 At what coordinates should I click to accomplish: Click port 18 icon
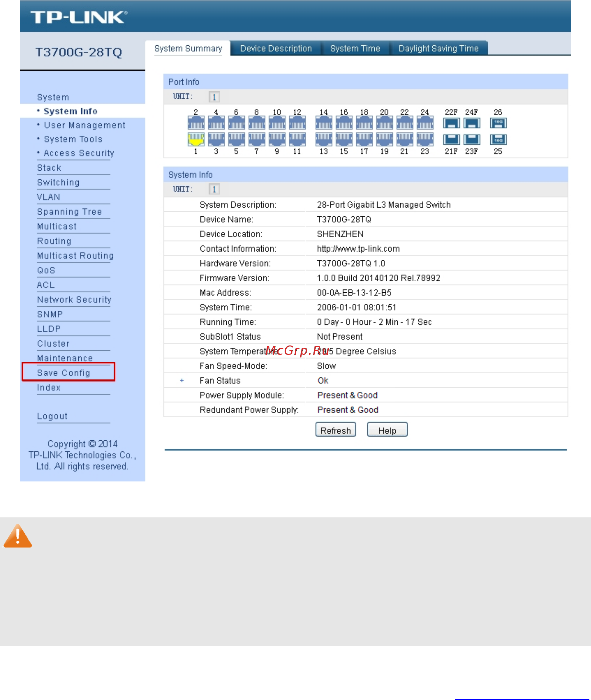click(364, 123)
